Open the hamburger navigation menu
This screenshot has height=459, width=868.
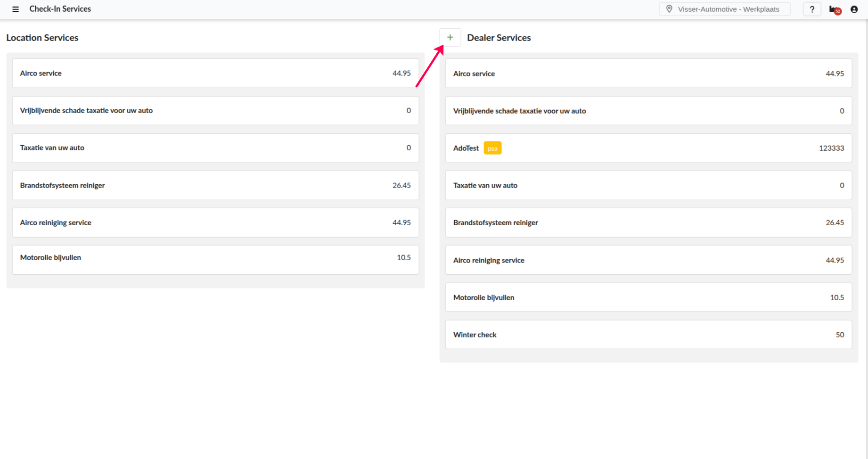(x=16, y=9)
